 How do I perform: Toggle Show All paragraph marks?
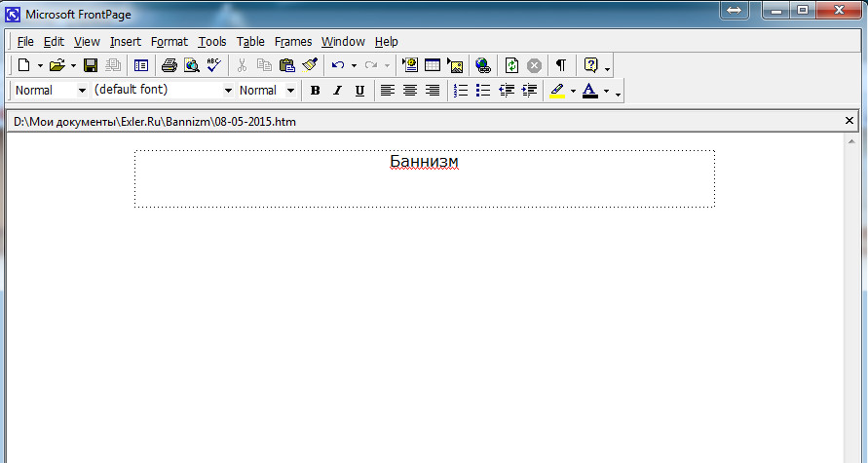[561, 65]
